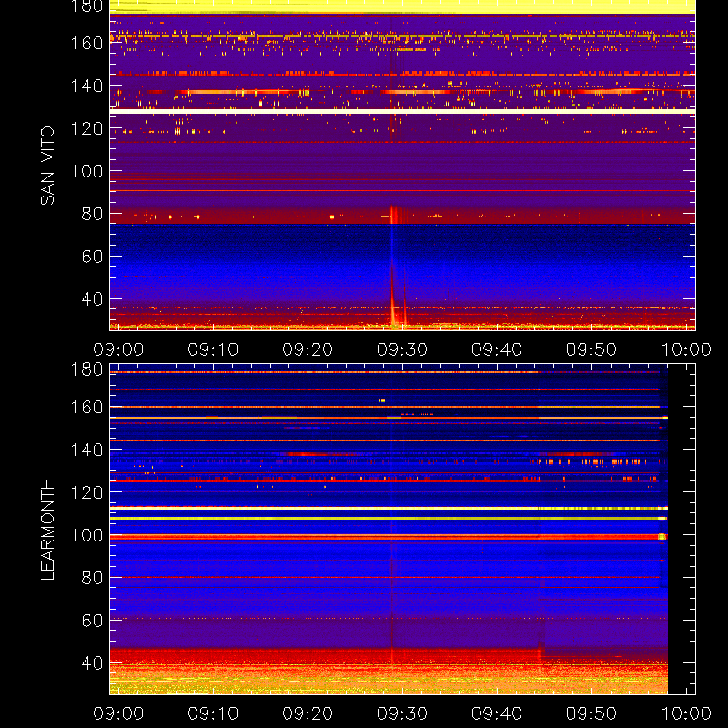The height and width of the screenshot is (728, 728).
Task: Choose the 09:40 time label of Learmonth plot
Action: [497, 713]
